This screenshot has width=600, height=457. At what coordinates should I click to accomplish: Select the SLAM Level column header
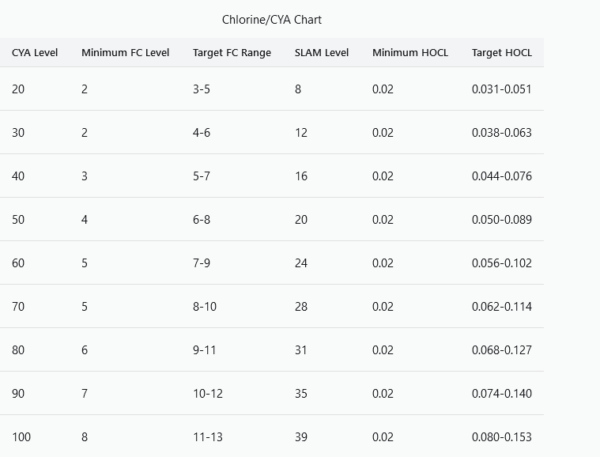(x=322, y=53)
